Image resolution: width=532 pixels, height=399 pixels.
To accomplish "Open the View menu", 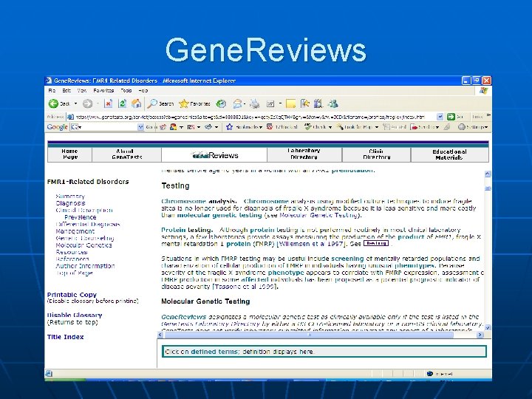I will tap(82, 91).
